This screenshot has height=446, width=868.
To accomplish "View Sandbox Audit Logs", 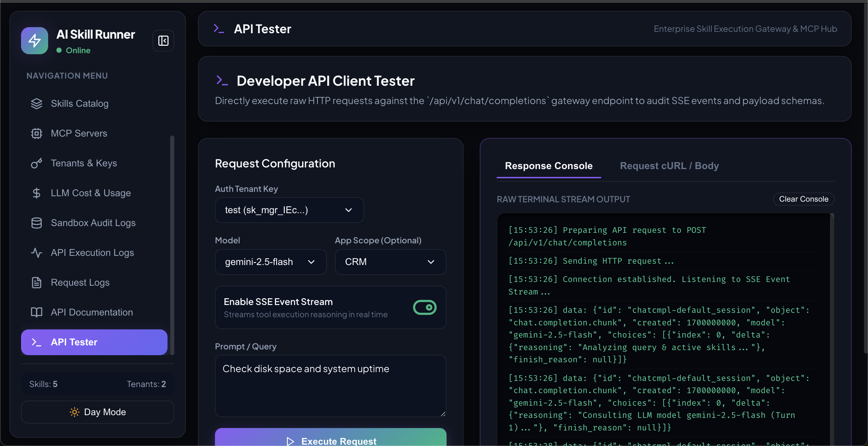I will click(94, 223).
